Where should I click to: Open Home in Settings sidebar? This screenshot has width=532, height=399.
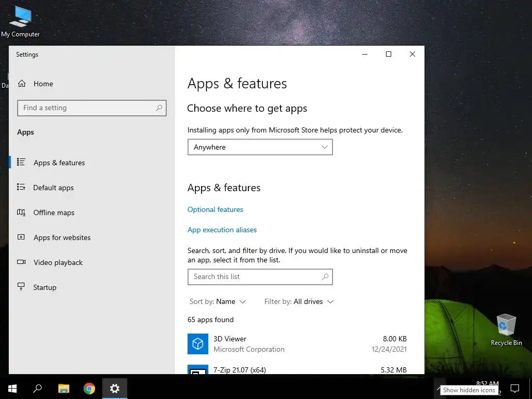[43, 84]
